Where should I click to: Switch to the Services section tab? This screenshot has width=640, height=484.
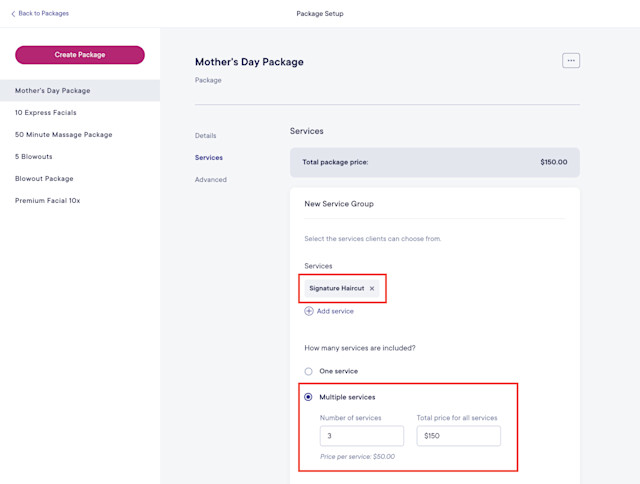pyautogui.click(x=209, y=158)
